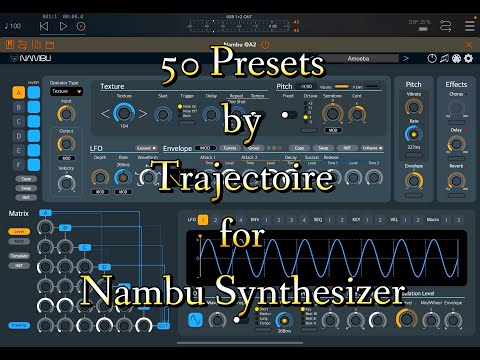Image resolution: width=480 pixels, height=360 pixels.
Task: Start playback with the play button
Action: (63, 26)
